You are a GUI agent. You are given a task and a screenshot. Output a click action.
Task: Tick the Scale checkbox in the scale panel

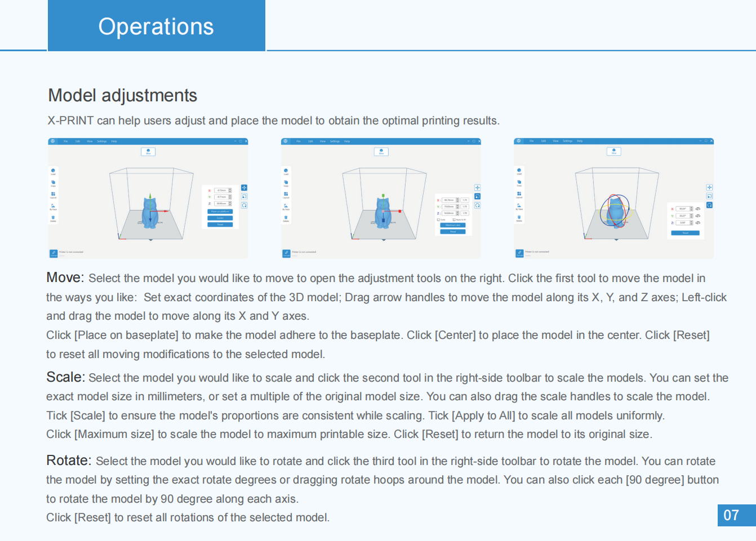point(439,220)
